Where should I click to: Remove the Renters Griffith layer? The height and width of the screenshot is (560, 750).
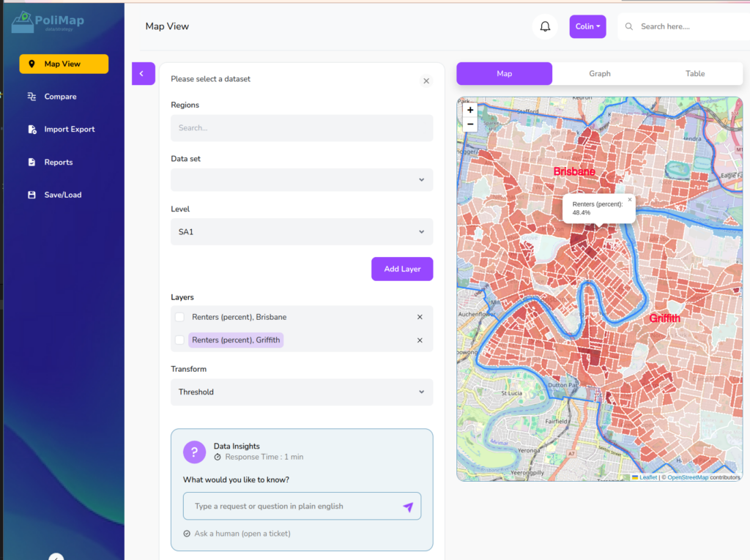420,340
